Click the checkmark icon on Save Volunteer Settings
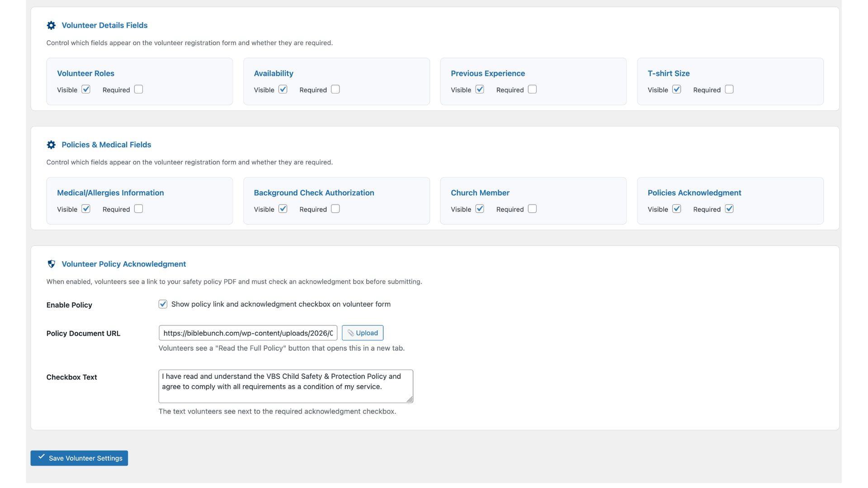Image resolution: width=868 pixels, height=488 pixels. [x=41, y=457]
